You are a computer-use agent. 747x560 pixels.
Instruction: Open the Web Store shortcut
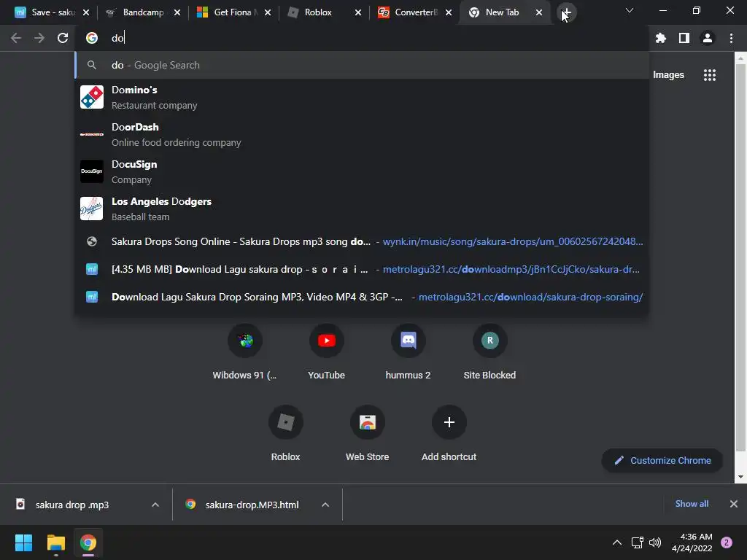pyautogui.click(x=368, y=422)
